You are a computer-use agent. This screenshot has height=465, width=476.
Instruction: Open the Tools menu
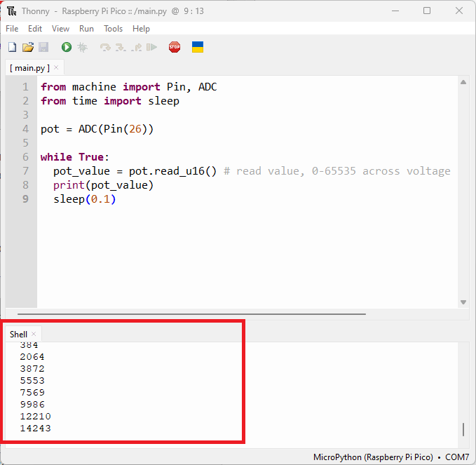click(113, 29)
